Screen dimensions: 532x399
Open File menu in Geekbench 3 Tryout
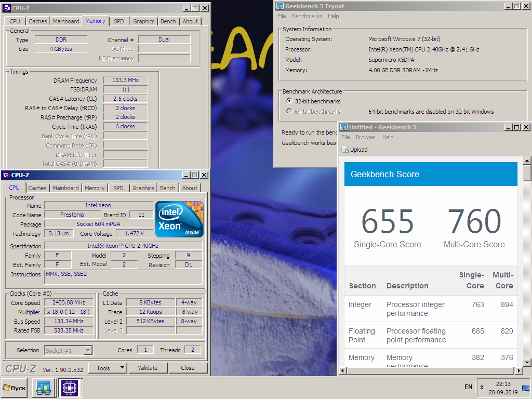[282, 16]
